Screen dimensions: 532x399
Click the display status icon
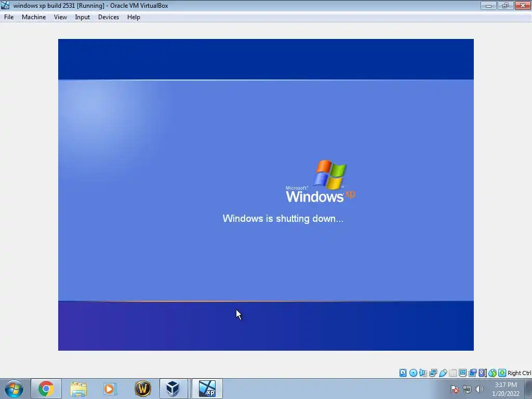click(462, 373)
